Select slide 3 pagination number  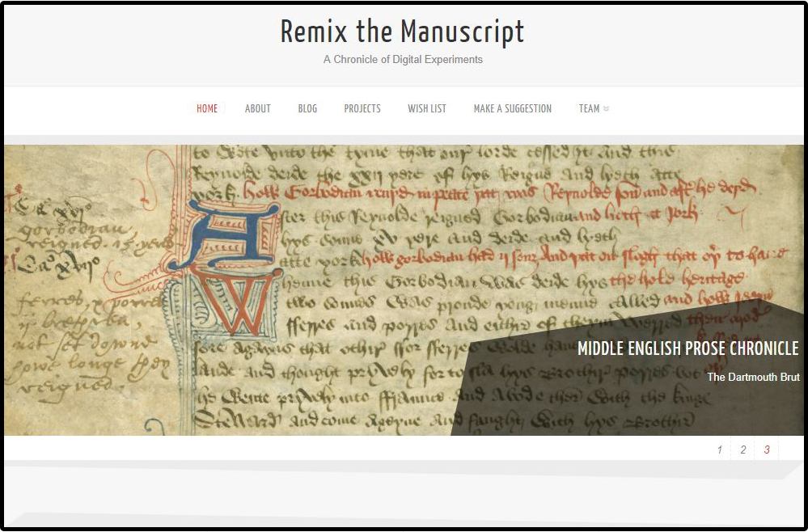click(x=767, y=450)
